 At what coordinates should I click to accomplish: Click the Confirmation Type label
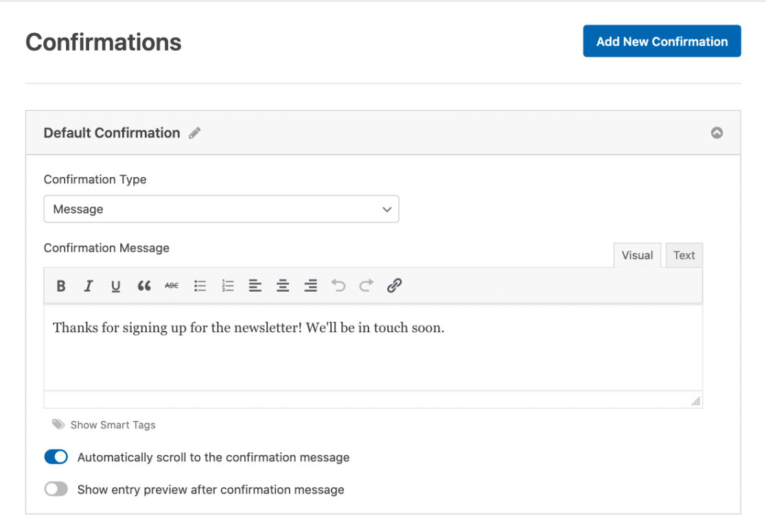pyautogui.click(x=95, y=179)
